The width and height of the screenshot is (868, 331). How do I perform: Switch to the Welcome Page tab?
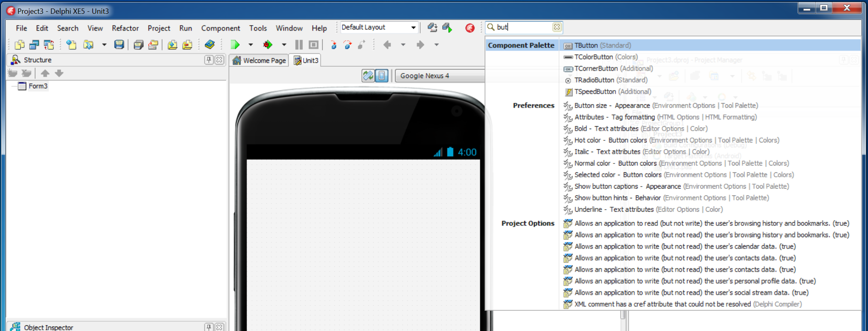pos(260,61)
